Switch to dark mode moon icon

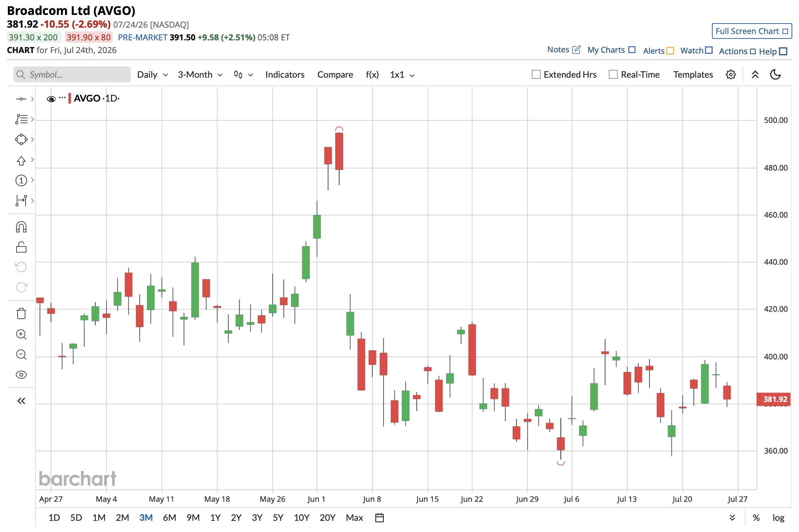[x=775, y=74]
